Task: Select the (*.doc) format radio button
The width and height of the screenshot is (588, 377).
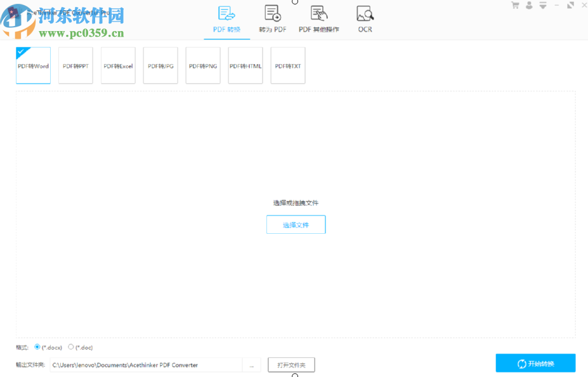Action: click(71, 347)
